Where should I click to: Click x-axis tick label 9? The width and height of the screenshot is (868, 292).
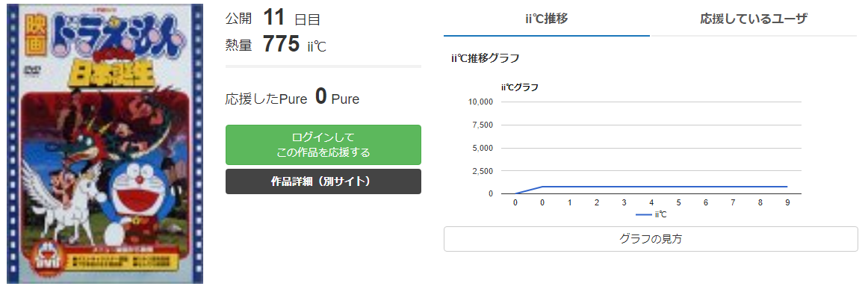(x=787, y=203)
